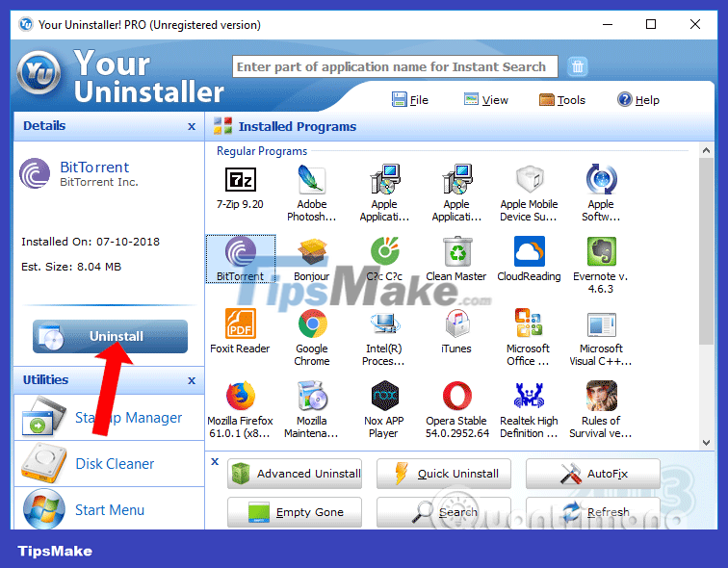Click the Refresh button

(593, 512)
